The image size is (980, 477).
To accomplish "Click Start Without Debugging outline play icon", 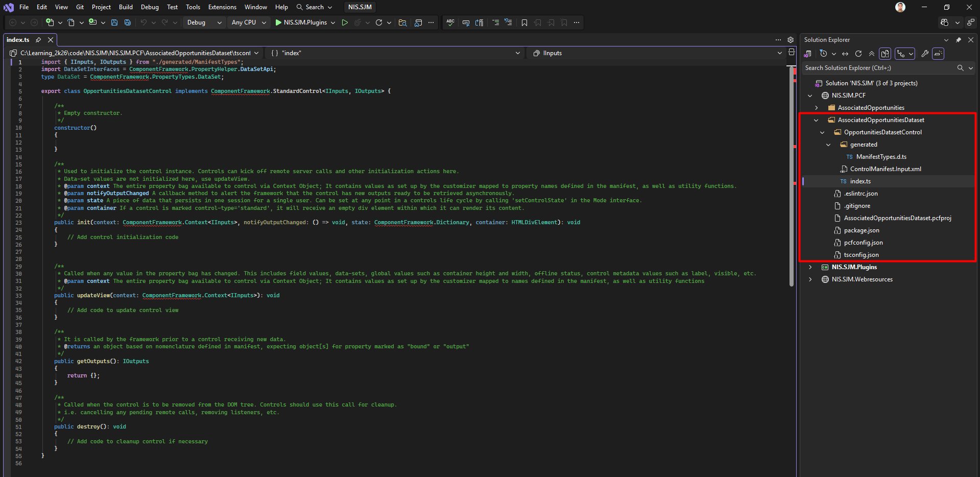I will [x=345, y=22].
